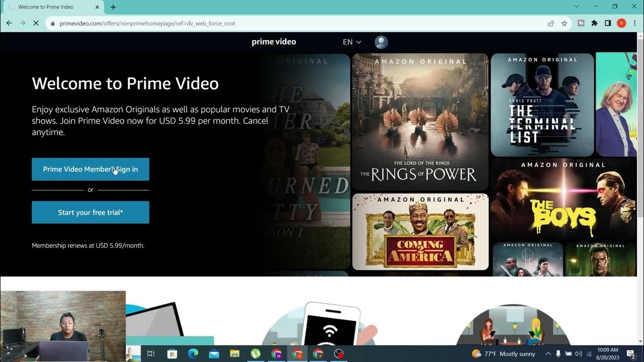The height and width of the screenshot is (362, 644).
Task: Open the clock showing 10:09 AM
Action: (608, 354)
